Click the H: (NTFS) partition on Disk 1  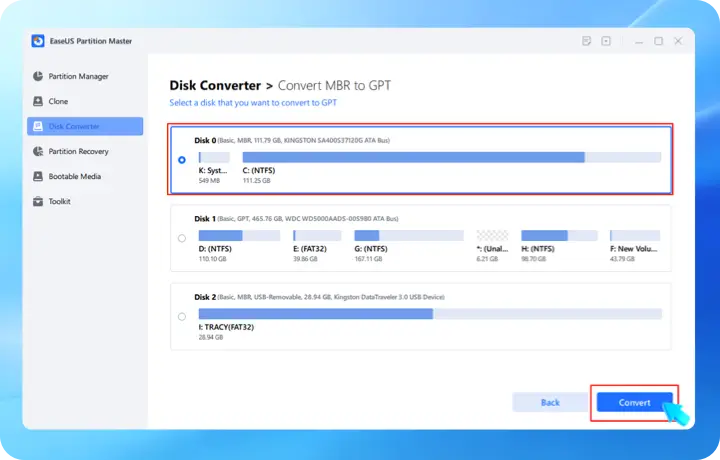coord(559,236)
